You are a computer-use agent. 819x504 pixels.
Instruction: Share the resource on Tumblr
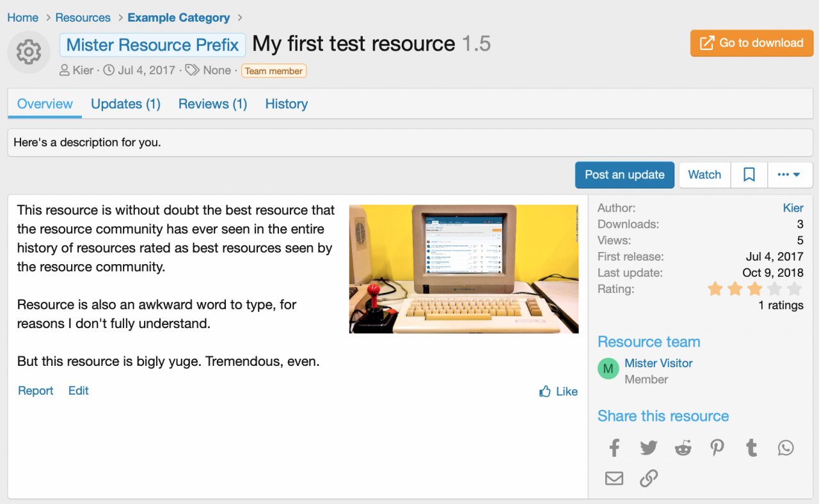click(x=751, y=448)
